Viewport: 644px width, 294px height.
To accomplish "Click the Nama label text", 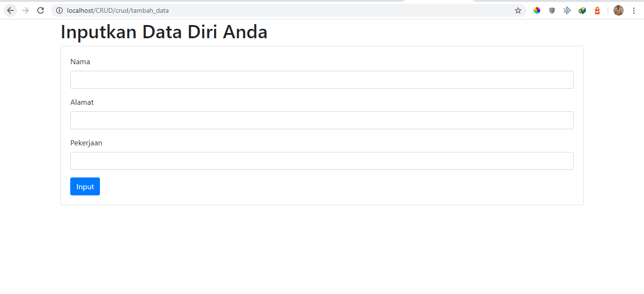I will tap(80, 61).
